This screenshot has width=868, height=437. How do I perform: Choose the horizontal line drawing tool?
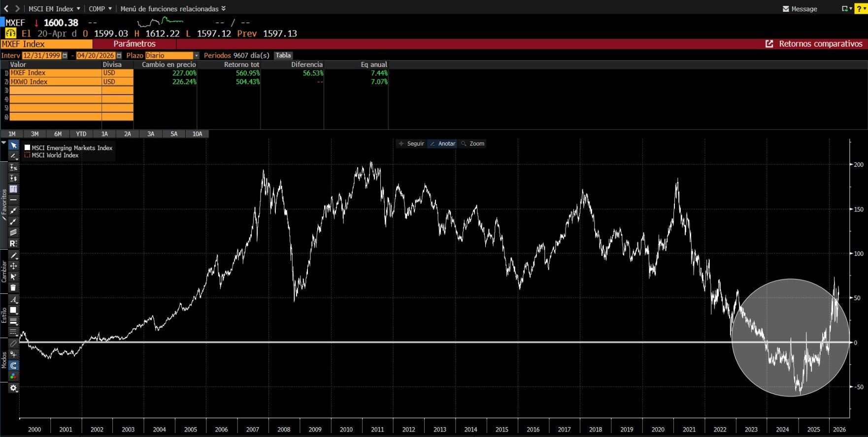coord(13,200)
